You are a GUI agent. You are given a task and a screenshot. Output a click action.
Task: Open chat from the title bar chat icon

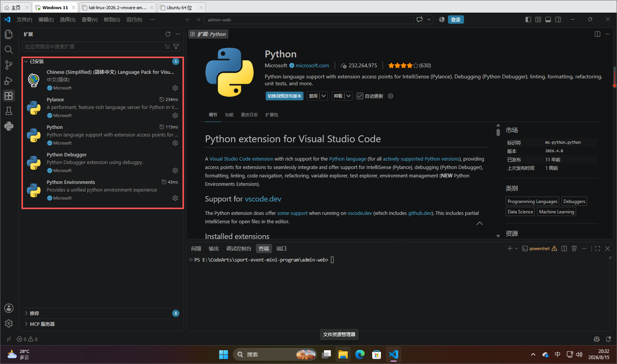(x=420, y=19)
